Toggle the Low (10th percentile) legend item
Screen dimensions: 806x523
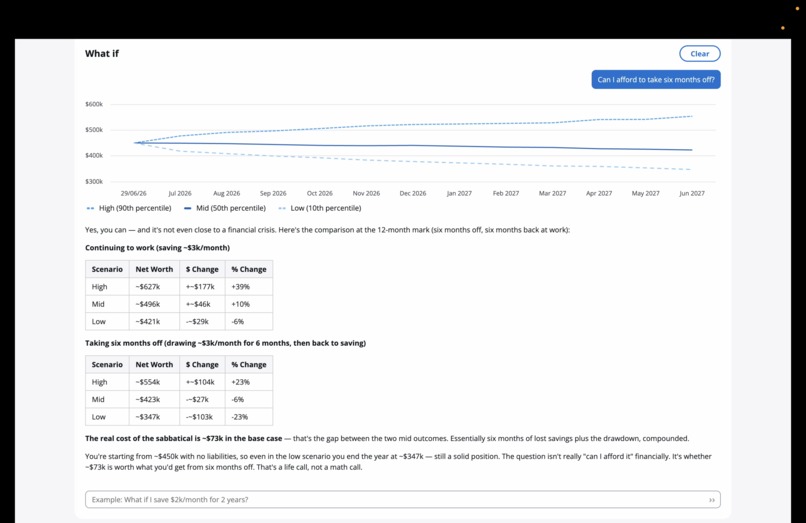(x=320, y=208)
